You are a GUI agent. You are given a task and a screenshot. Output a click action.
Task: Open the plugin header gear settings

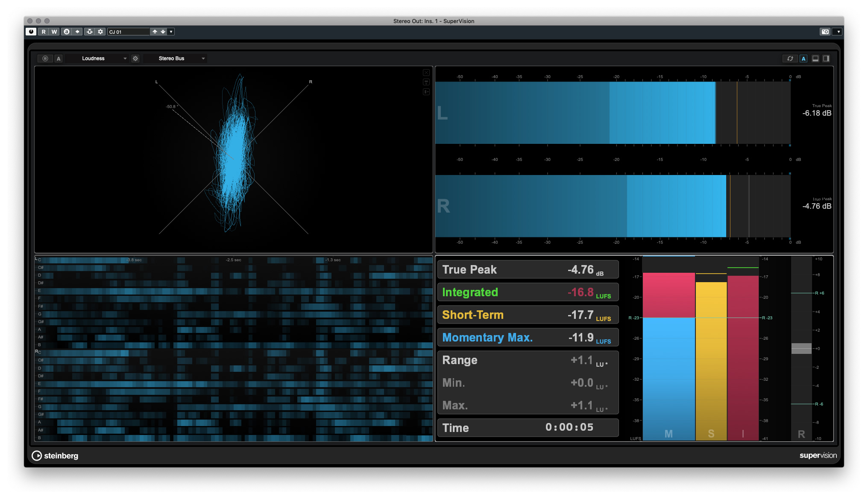100,32
